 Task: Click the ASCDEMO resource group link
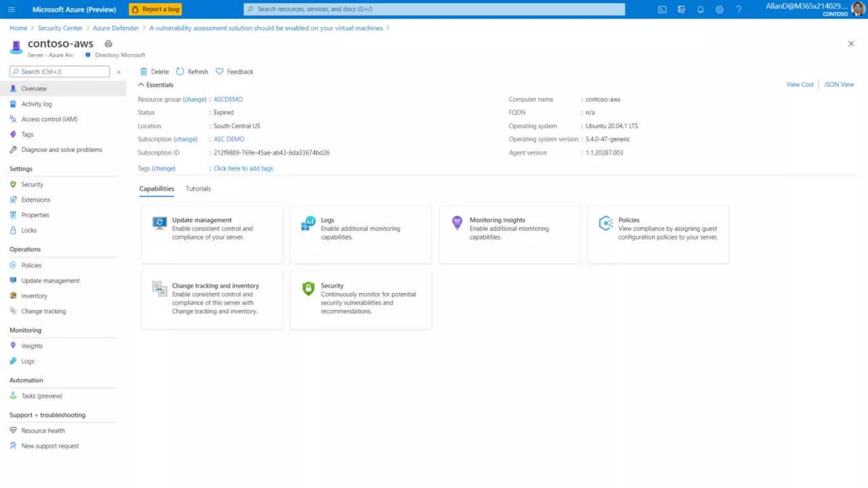(228, 99)
